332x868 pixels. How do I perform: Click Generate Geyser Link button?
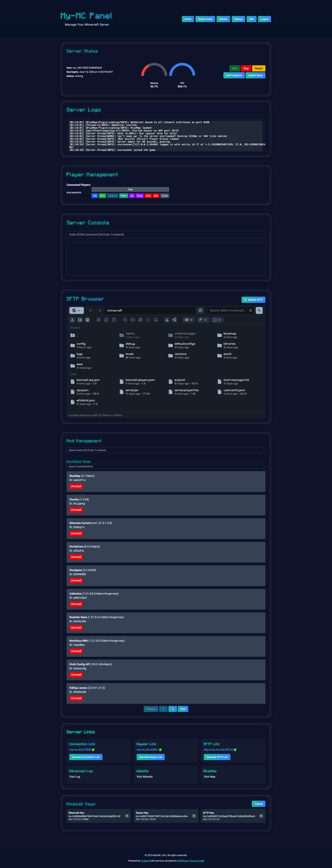tap(150, 757)
